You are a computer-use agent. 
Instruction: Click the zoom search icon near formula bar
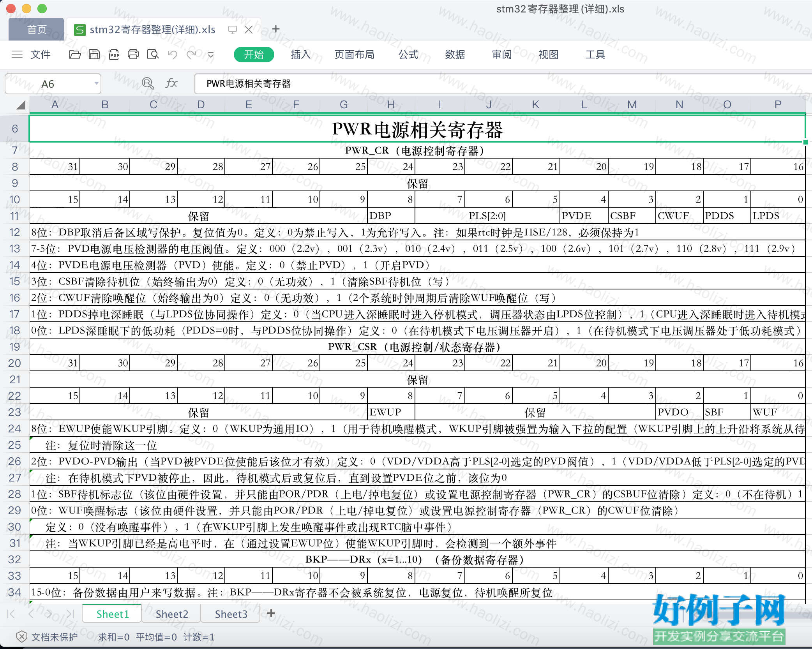148,83
